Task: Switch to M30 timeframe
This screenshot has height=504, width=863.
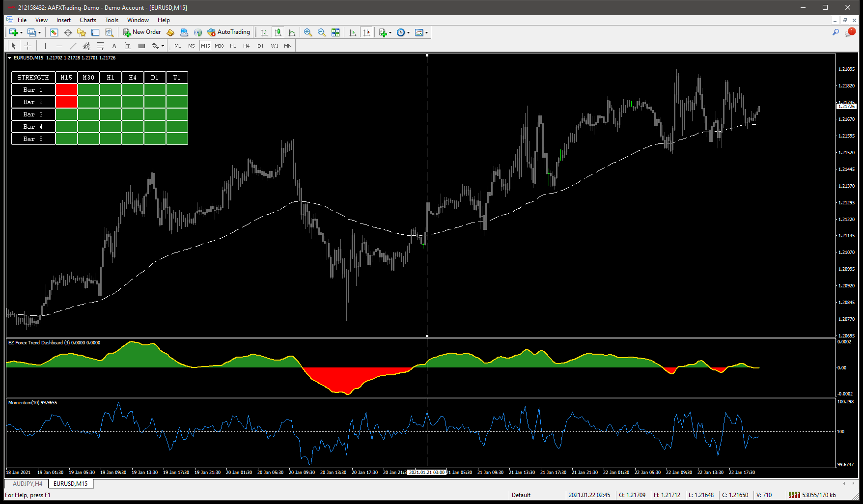Action: 219,46
